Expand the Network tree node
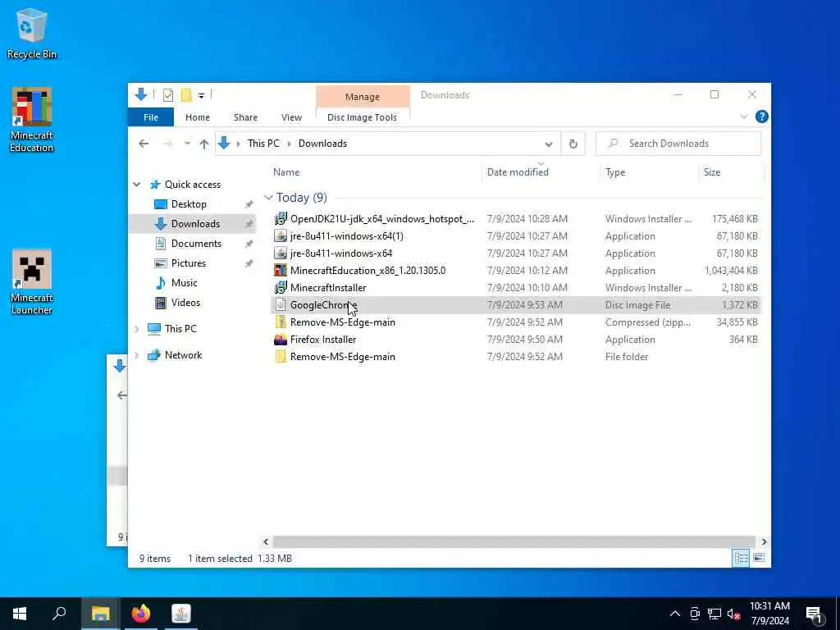Screen dimensions: 840x630 137,355
